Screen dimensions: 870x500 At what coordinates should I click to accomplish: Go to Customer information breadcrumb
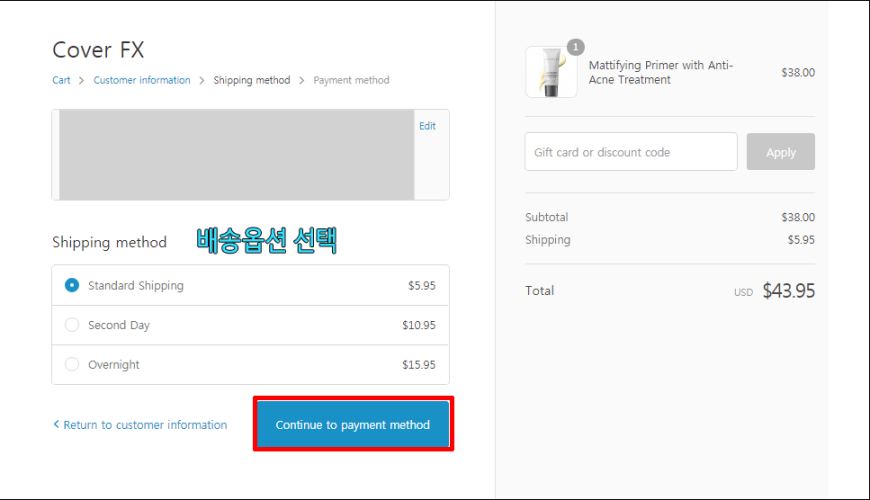click(141, 80)
